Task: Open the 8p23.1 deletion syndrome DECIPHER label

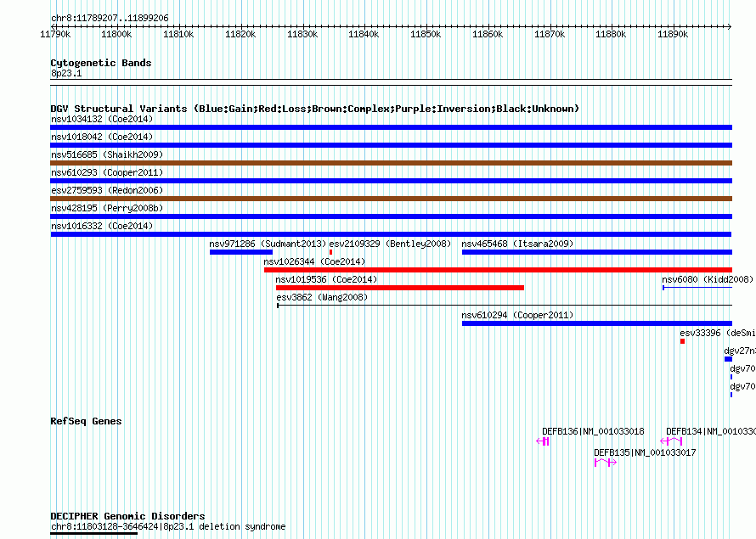Action: tap(168, 526)
